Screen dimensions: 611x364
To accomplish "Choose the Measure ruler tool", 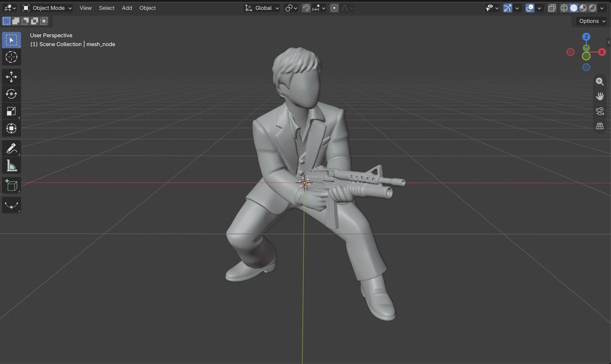I will (x=11, y=166).
